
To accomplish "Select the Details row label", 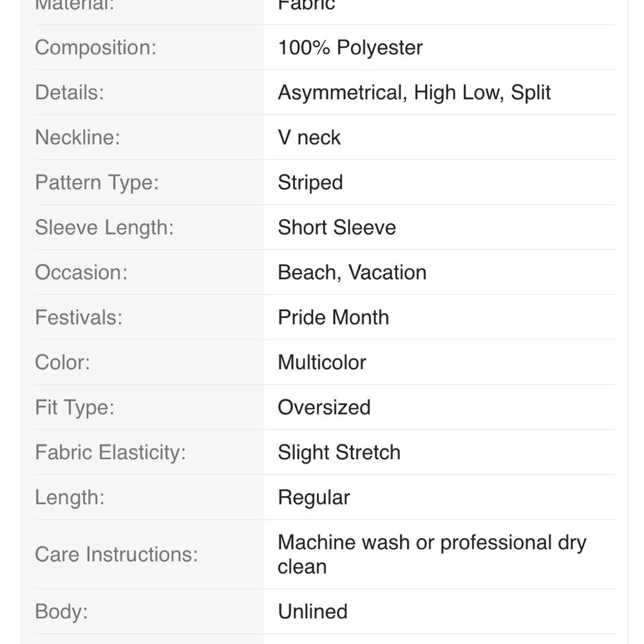I will [70, 92].
